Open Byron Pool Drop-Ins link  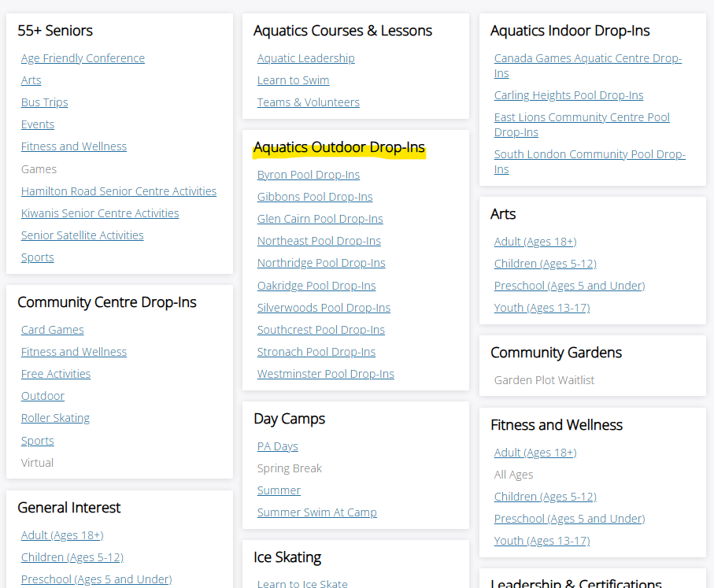coord(309,175)
